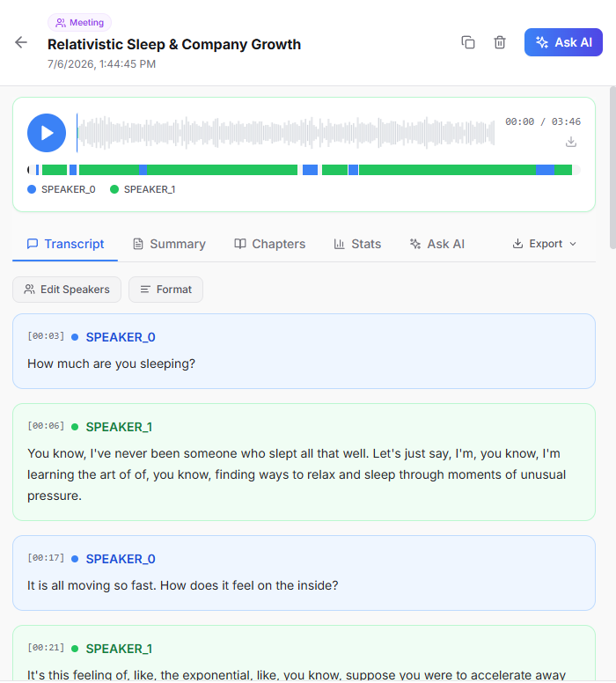Viewport: 616px width, 683px height.
Task: Open the Ask AI tab
Action: pyautogui.click(x=437, y=244)
